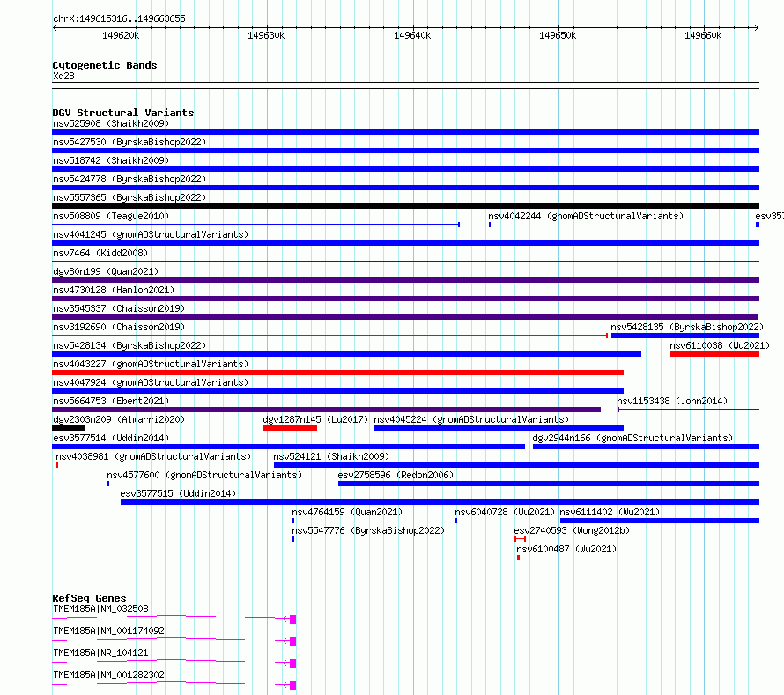Open nsv4047924 (gnomADStructuralVariants) label

tap(151, 382)
